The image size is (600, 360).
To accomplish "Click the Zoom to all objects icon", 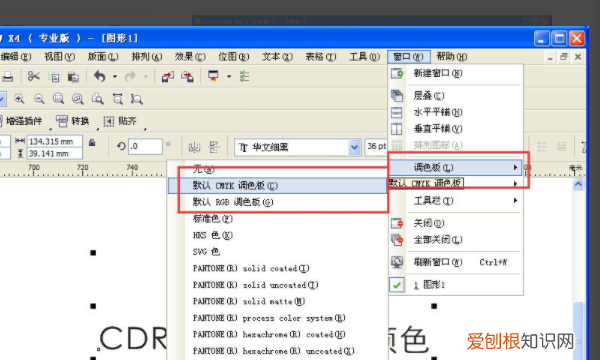I will pos(78,99).
